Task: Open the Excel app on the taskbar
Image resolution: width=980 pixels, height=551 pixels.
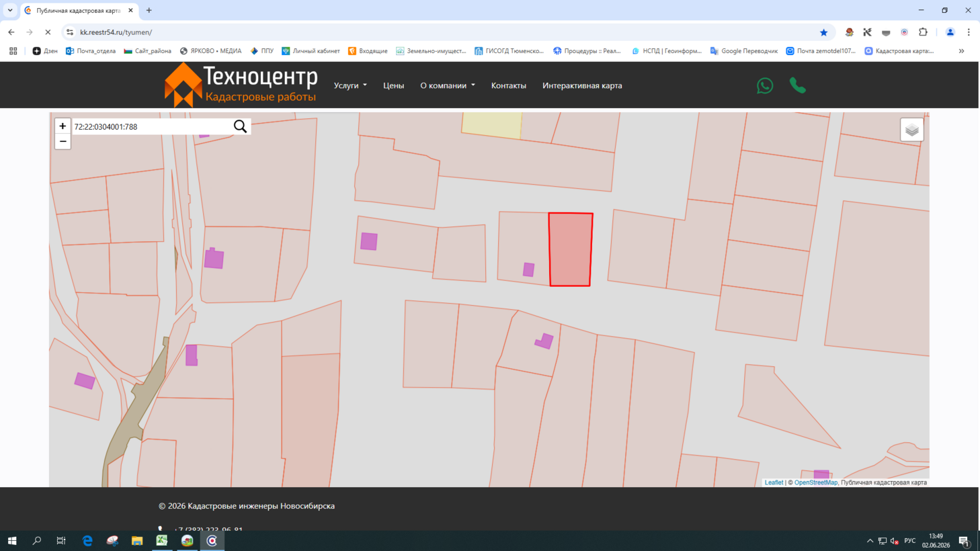Action: [x=162, y=541]
